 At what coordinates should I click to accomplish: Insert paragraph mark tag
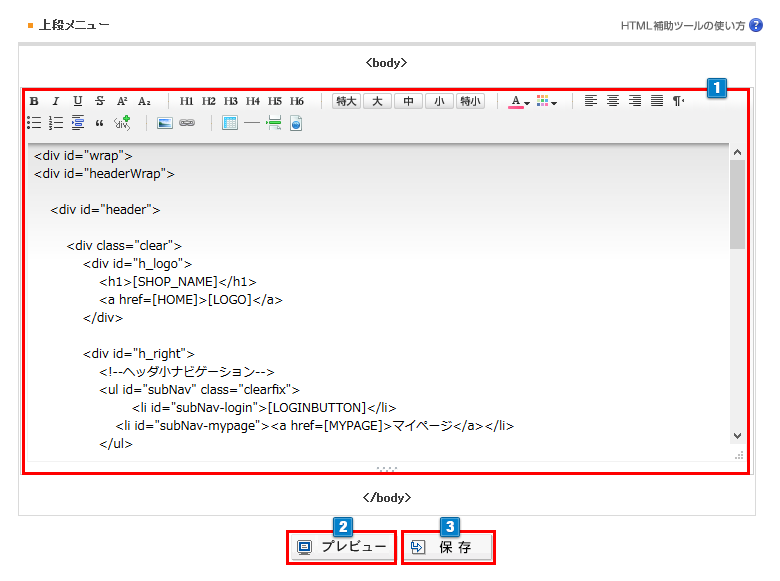679,101
